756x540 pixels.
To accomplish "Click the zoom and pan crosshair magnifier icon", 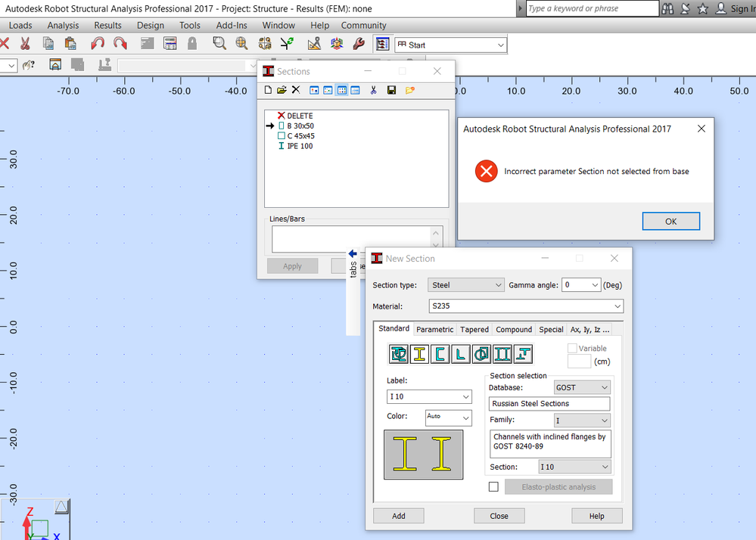I will (241, 44).
